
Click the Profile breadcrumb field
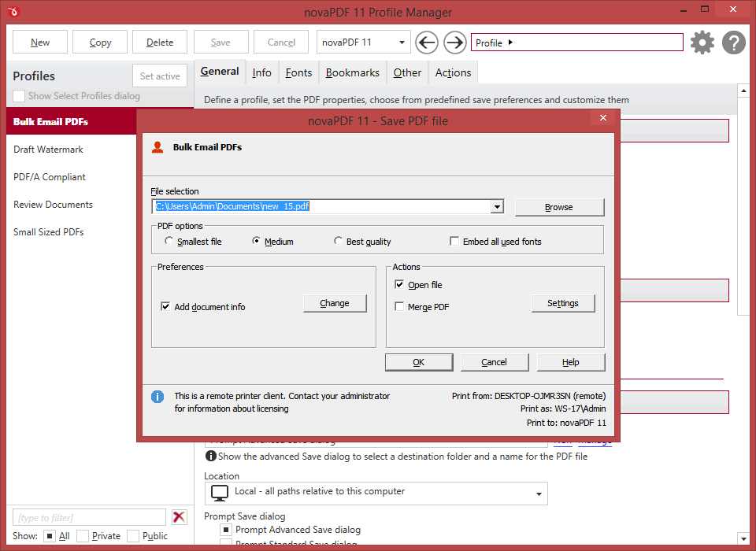point(577,43)
